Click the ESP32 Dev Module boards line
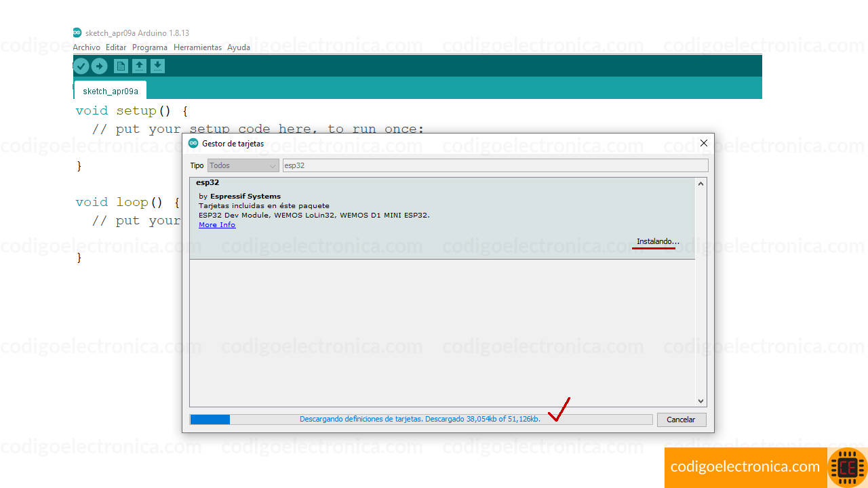The height and width of the screenshot is (488, 868). point(314,215)
